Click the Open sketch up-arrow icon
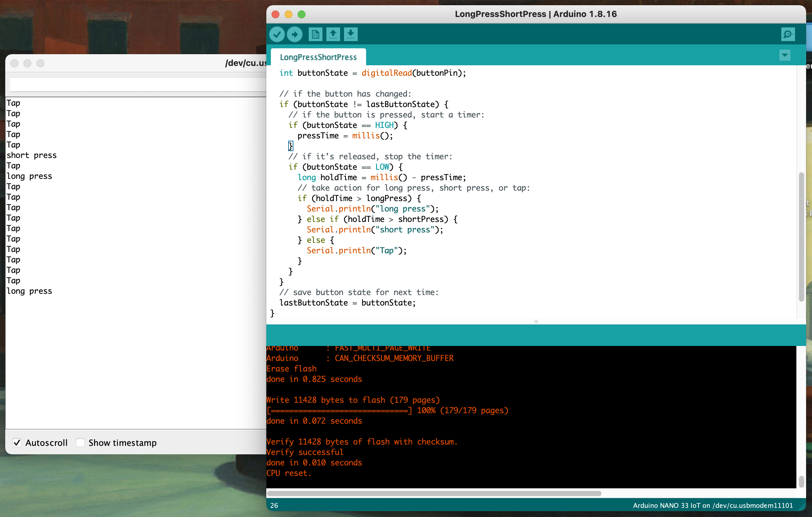 coord(333,34)
